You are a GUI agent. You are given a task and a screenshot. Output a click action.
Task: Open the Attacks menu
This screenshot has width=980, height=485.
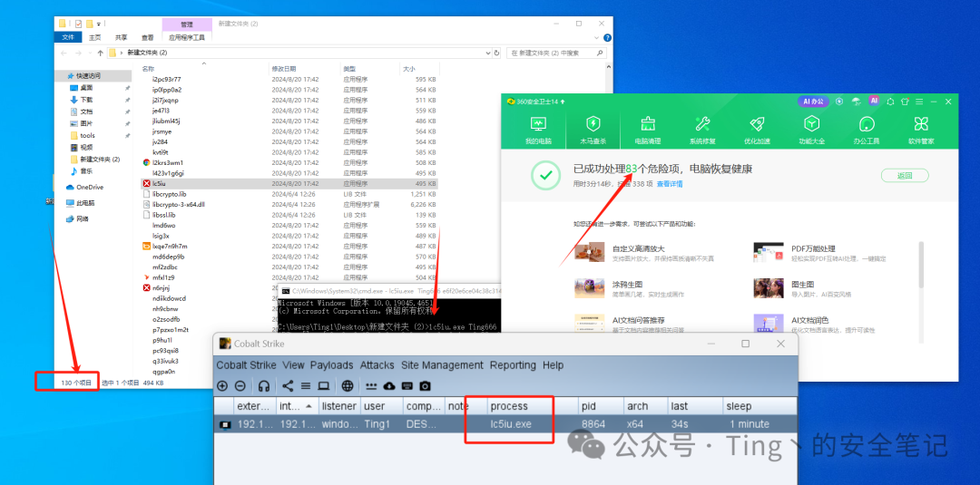pyautogui.click(x=377, y=365)
